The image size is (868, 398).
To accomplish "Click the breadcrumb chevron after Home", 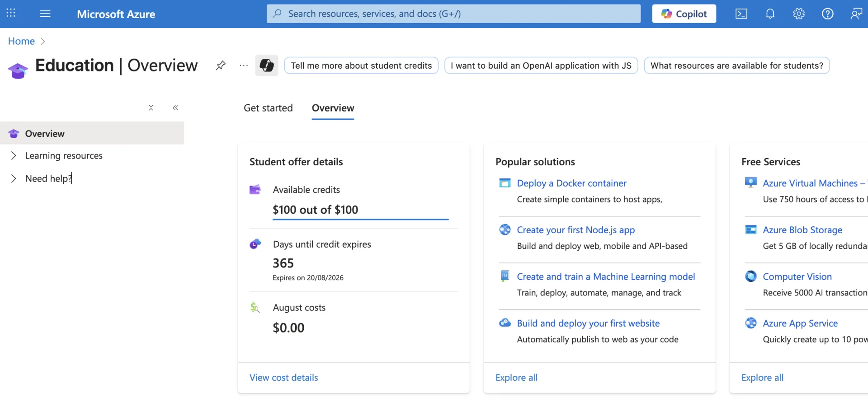I will click(43, 41).
